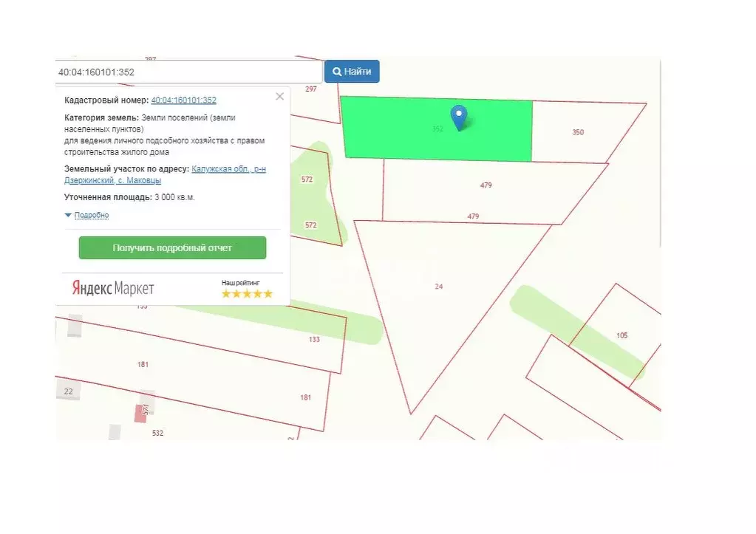Select parcel 105 on the map
The height and width of the screenshot is (534, 756).
tap(622, 335)
